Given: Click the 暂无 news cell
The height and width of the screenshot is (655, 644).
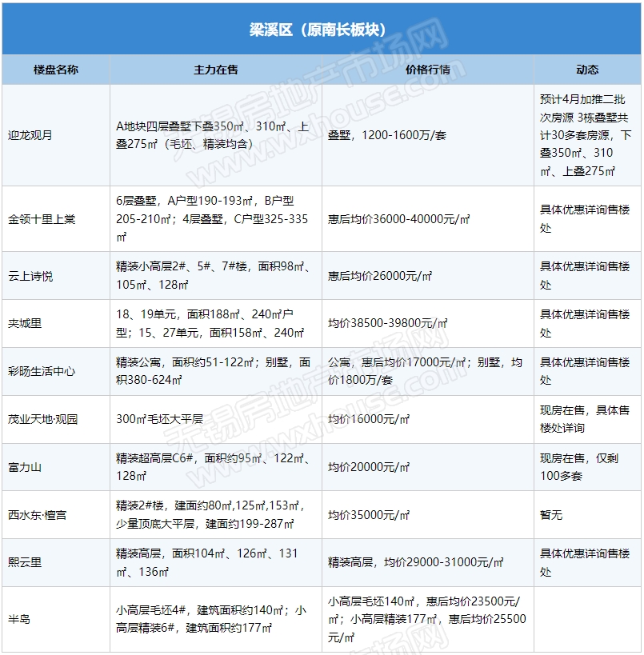Looking at the screenshot, I should pos(587,515).
